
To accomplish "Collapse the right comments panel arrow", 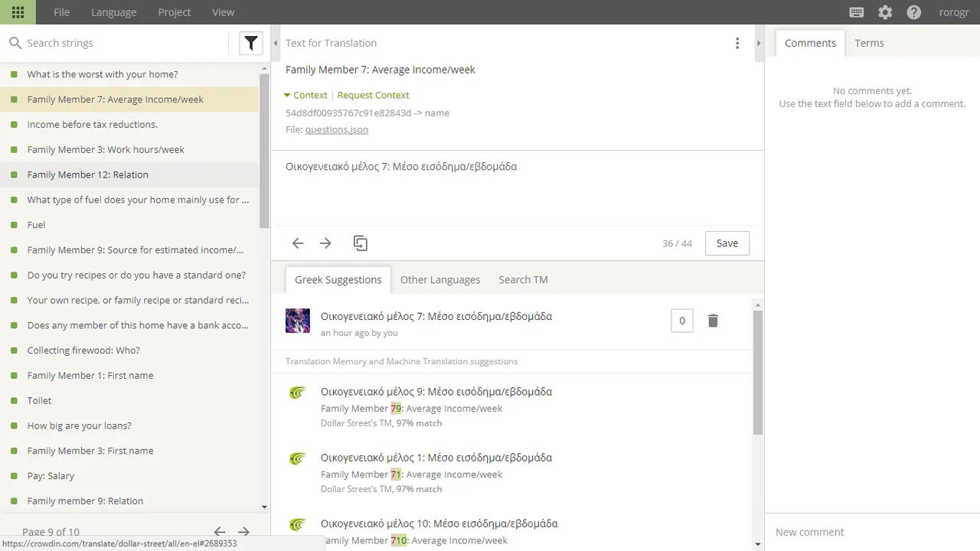I will click(x=759, y=43).
